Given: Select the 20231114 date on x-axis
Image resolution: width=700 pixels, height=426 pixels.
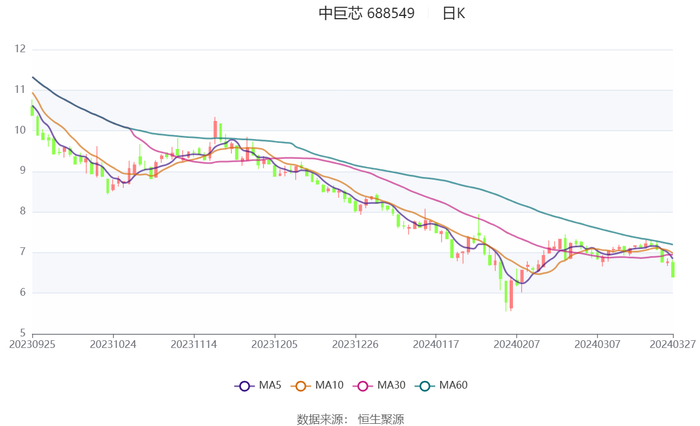Looking at the screenshot, I should pos(193,343).
